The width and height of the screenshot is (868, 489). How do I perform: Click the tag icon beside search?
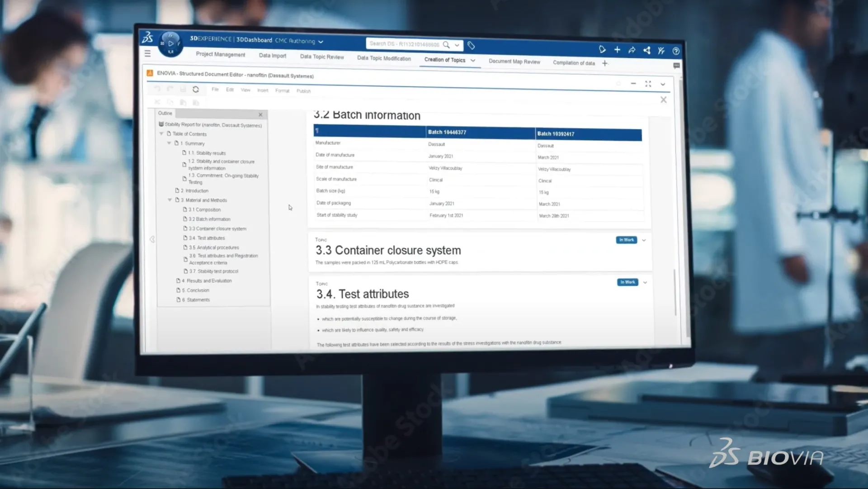click(471, 46)
